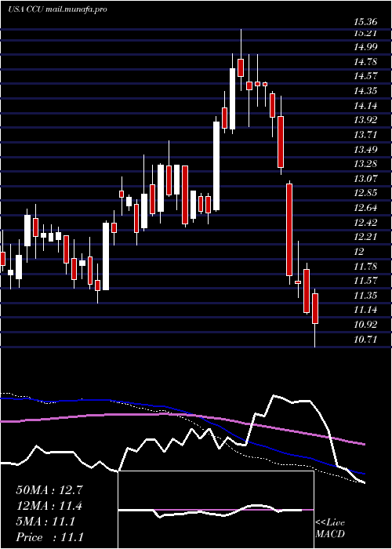Click the '5MA : 11.1' readout
The height and width of the screenshot is (549, 392).
[x=45, y=522]
